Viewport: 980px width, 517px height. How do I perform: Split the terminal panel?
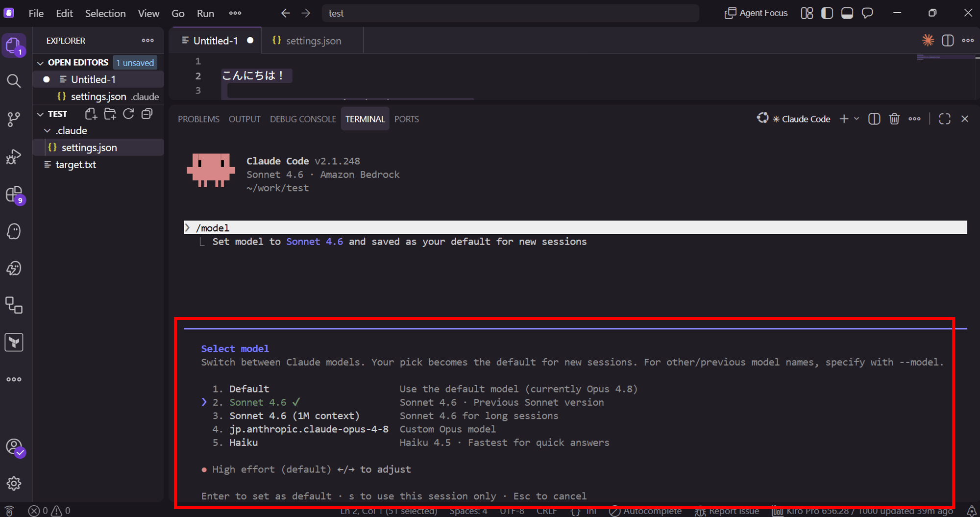point(874,119)
